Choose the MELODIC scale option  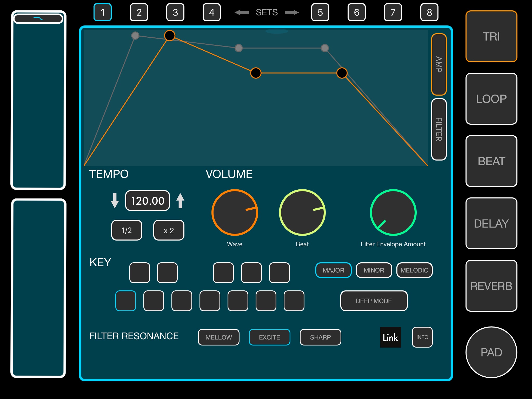pyautogui.click(x=414, y=270)
